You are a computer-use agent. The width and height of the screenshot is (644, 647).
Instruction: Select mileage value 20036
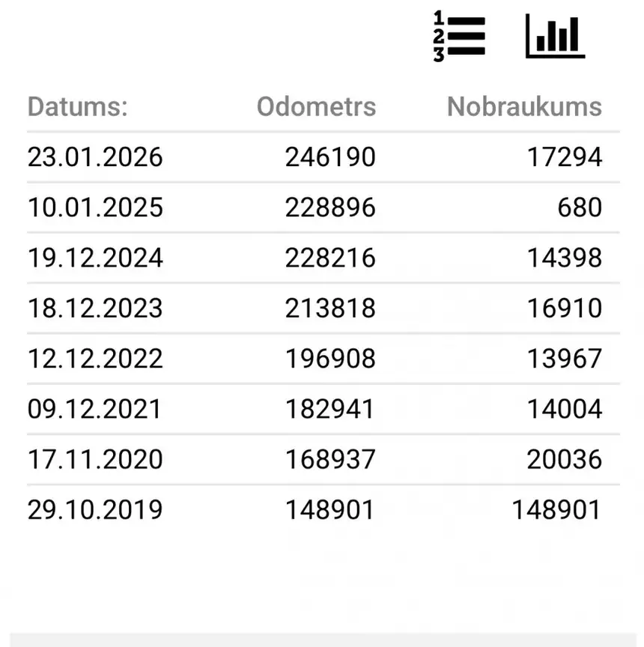(x=565, y=459)
